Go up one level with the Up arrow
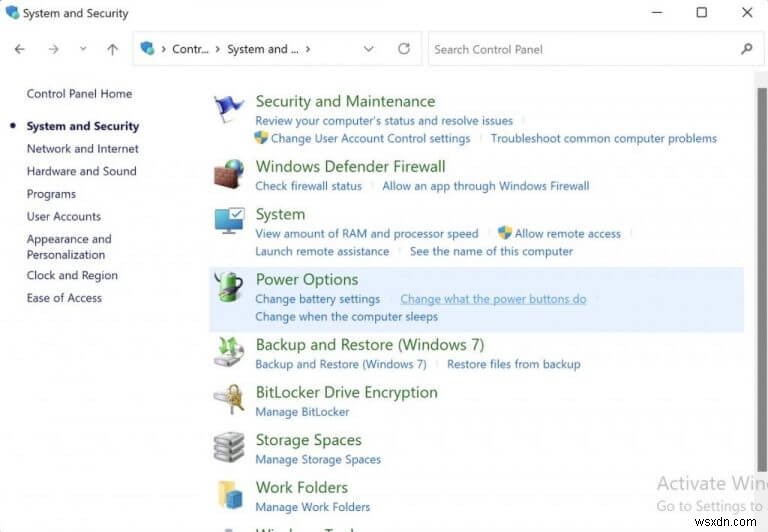The image size is (768, 532). (x=113, y=49)
